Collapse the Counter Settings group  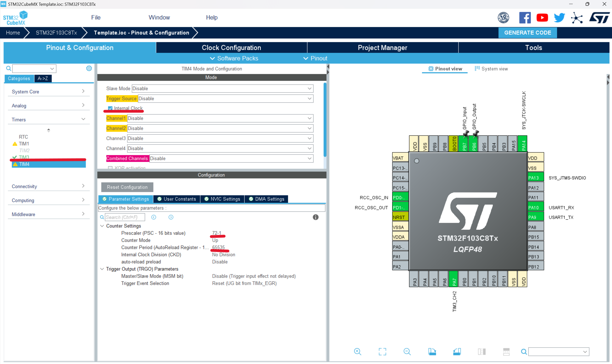click(x=102, y=226)
